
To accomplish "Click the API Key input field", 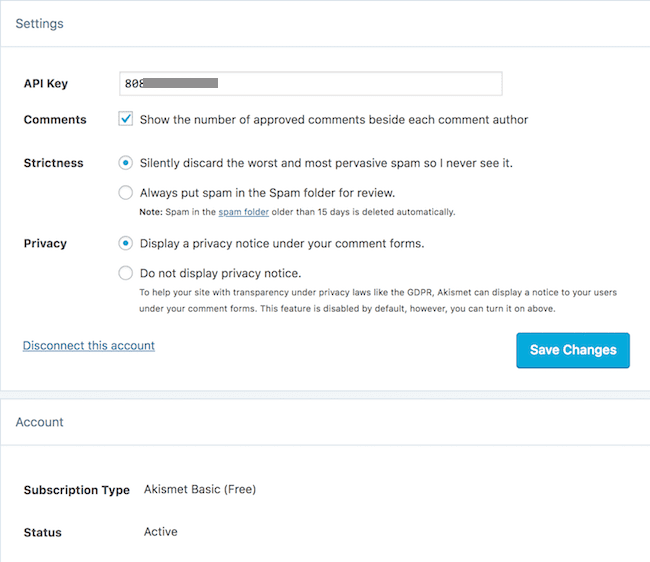I will click(310, 84).
